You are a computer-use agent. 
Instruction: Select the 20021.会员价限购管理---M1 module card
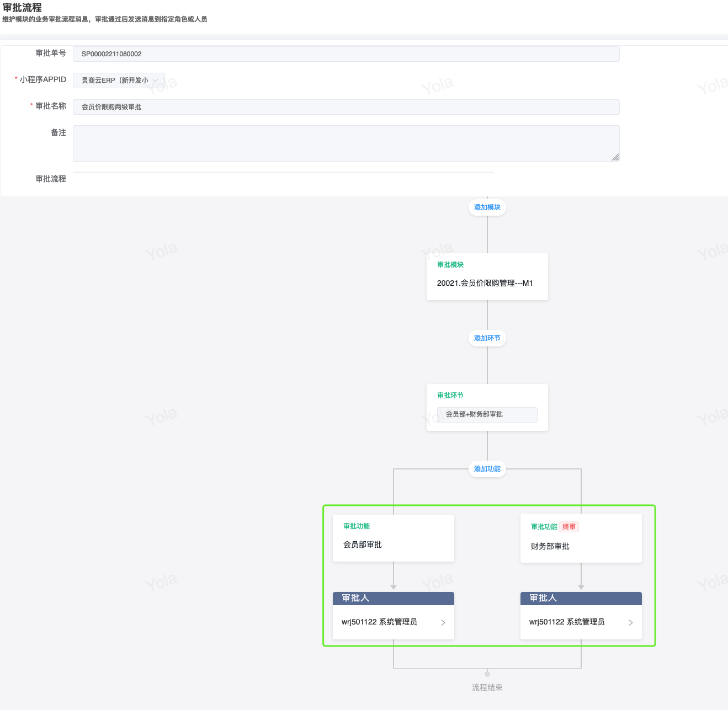[487, 277]
